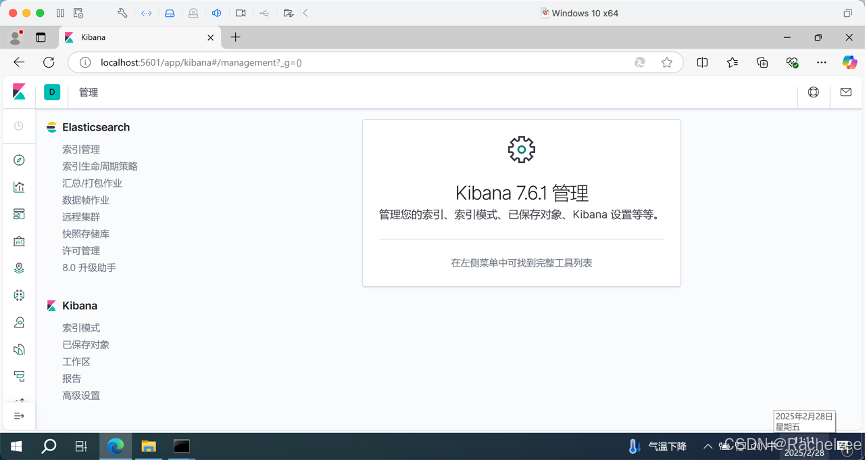Screen dimensions: 866x460
Task: Open Kibana help menu lifebuoy icon
Action: (814, 92)
